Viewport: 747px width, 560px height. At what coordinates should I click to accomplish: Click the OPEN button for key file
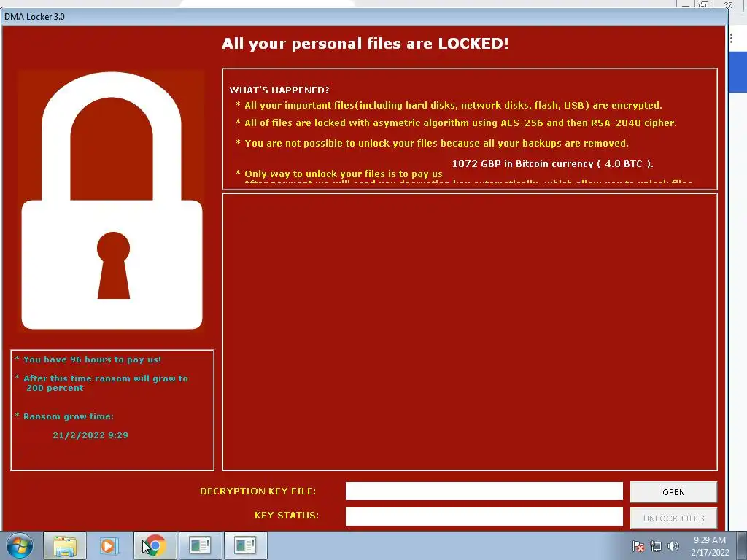pyautogui.click(x=673, y=492)
